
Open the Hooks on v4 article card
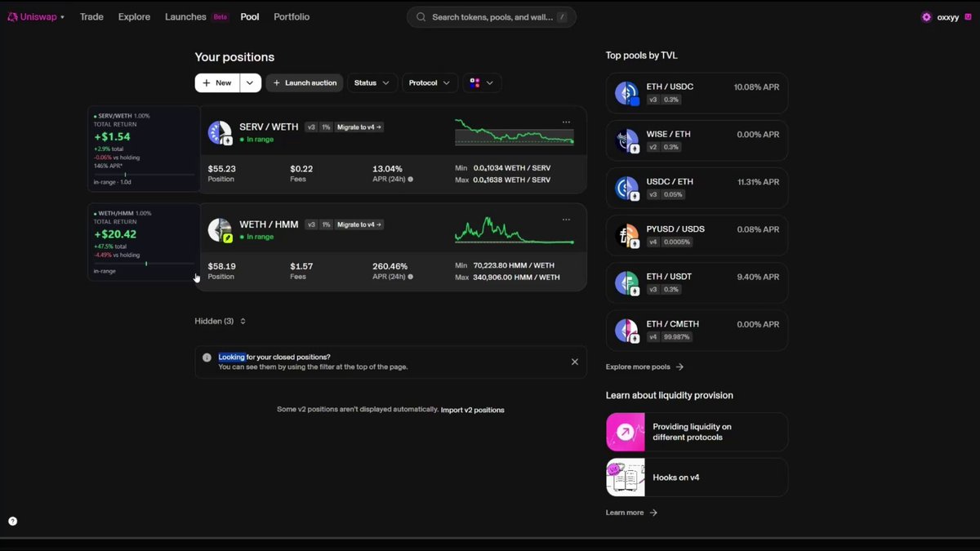coord(697,478)
